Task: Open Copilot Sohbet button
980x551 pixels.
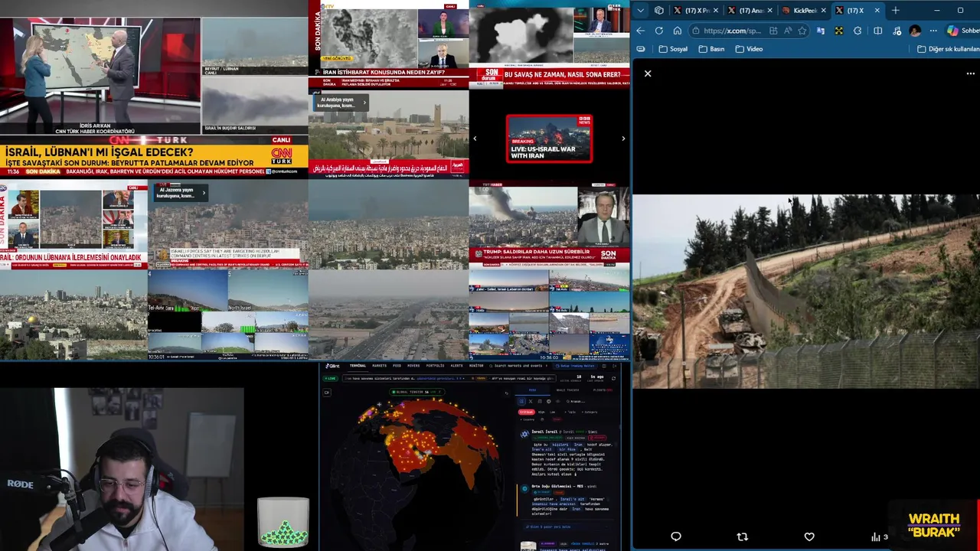Action: tap(962, 31)
